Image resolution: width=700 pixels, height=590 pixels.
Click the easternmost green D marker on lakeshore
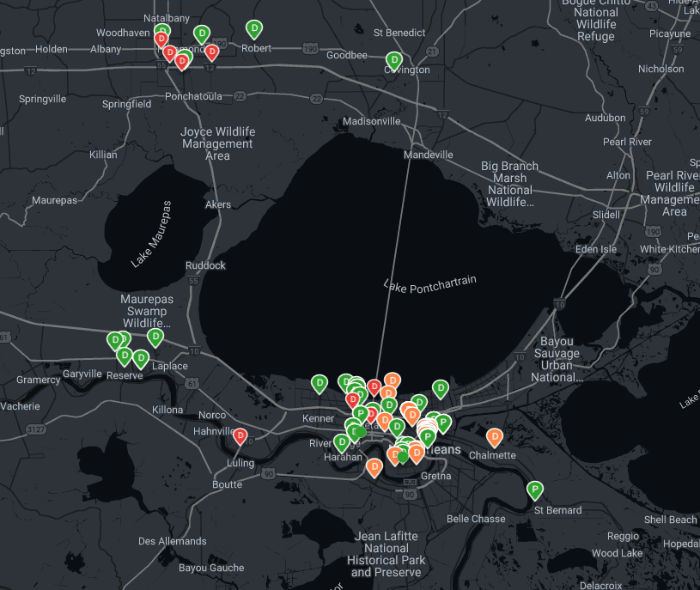[441, 388]
